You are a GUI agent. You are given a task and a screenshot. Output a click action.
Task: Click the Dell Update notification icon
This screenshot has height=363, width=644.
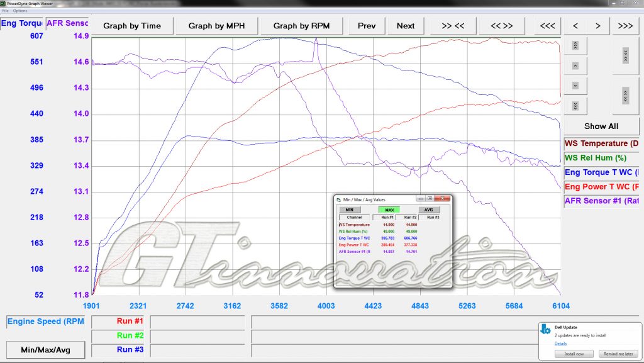point(546,329)
